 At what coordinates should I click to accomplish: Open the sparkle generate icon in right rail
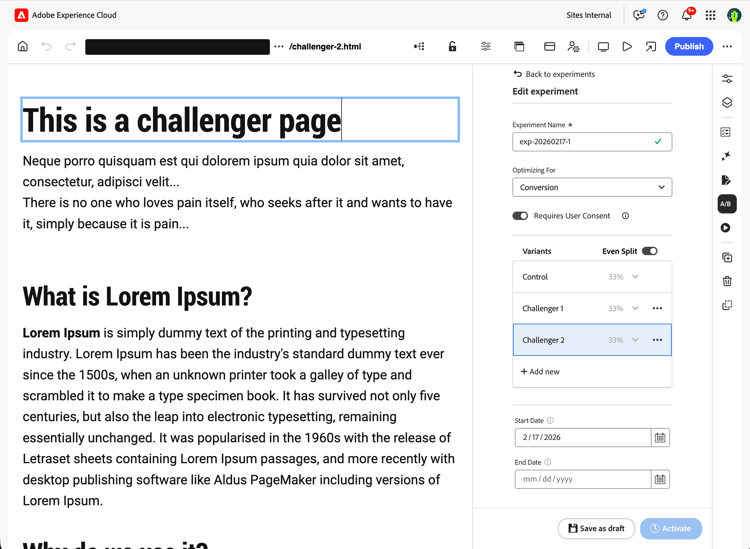point(726,156)
